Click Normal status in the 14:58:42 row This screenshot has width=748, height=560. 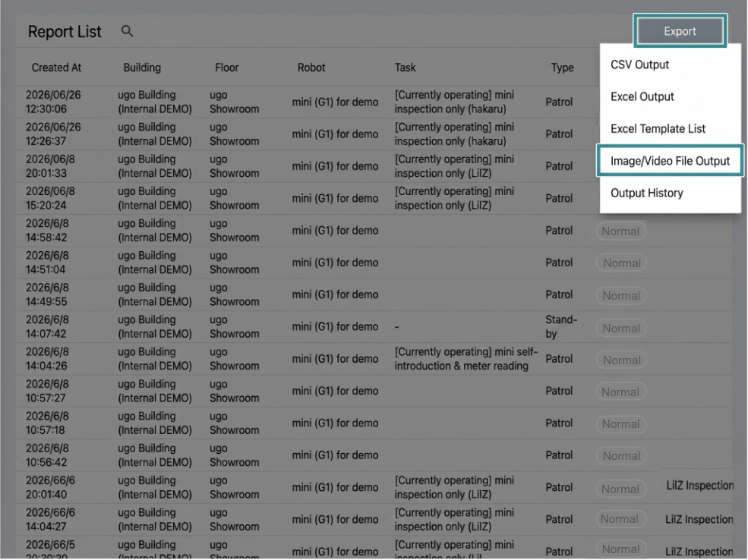tap(620, 231)
